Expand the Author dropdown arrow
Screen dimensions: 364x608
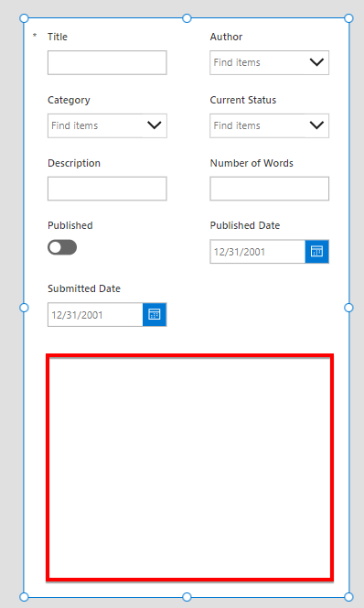point(316,62)
